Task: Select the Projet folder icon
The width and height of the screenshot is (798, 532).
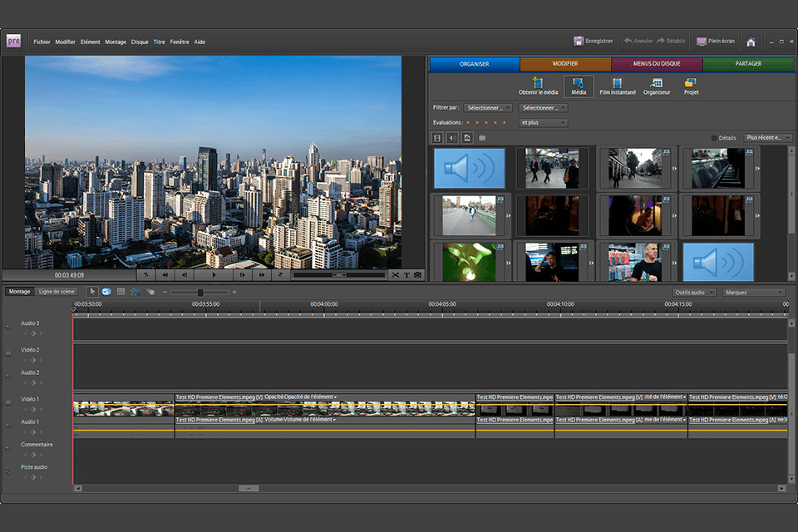Action: [x=690, y=83]
